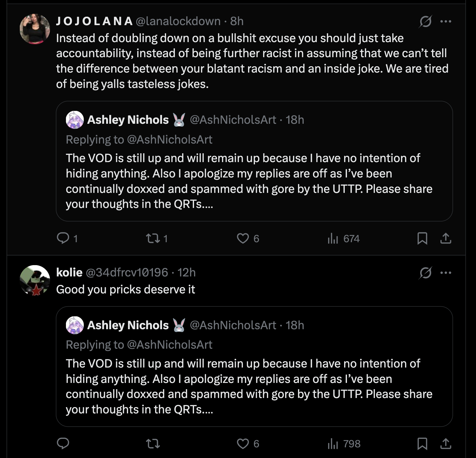This screenshot has width=476, height=458.
Task: View analytics for JOJOLANA's post
Action: coord(333,238)
